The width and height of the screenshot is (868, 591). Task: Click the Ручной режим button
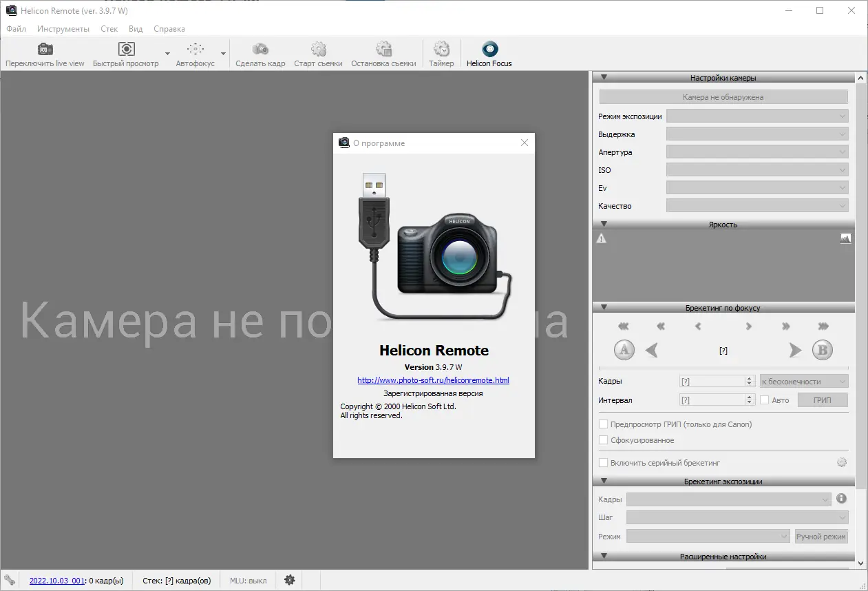pos(821,536)
